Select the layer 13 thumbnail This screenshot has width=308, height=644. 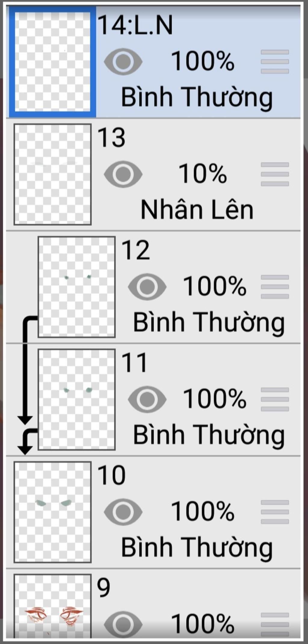pyautogui.click(x=53, y=174)
